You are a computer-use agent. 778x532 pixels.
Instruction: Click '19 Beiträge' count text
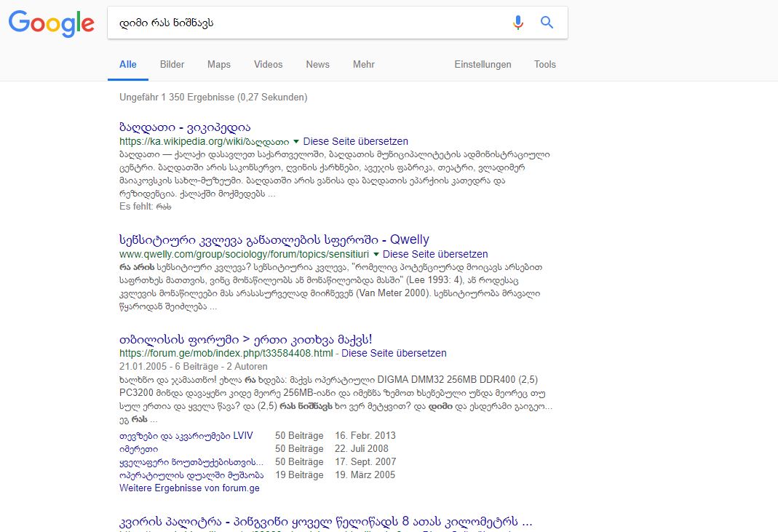(x=299, y=475)
